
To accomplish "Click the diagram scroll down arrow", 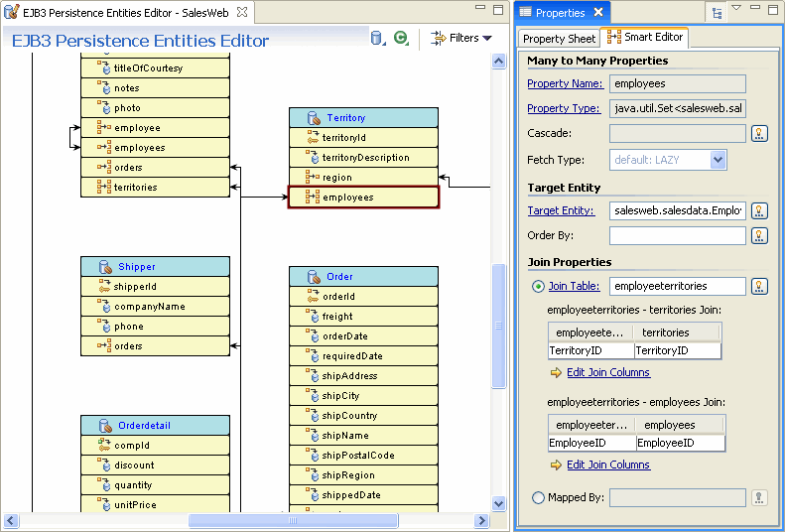I will [x=498, y=503].
